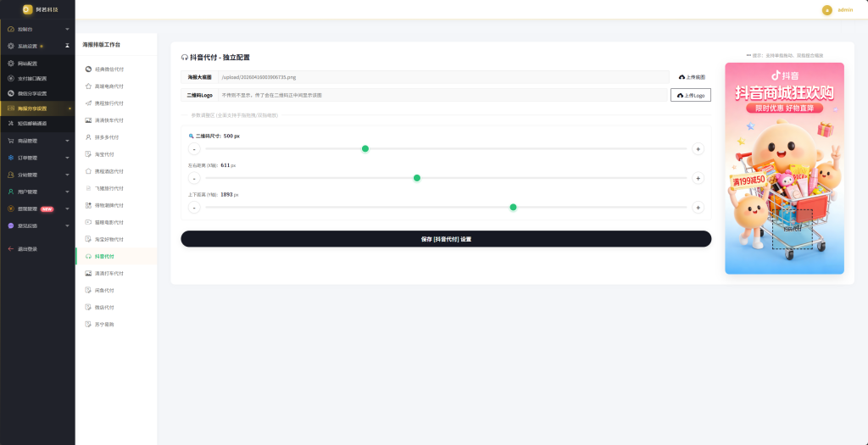The image size is (868, 445).
Task: Click the 退出登录 logout arrow icon
Action: [x=11, y=249]
